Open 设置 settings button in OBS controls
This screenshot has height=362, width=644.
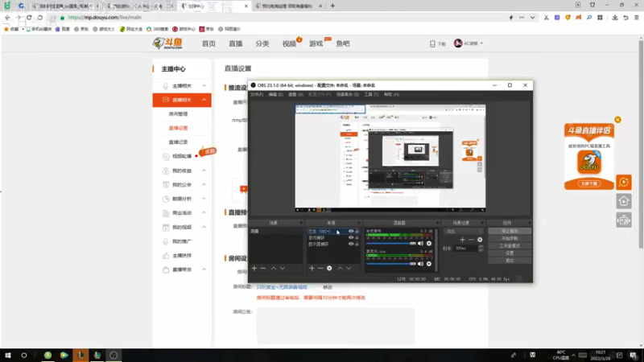click(510, 253)
